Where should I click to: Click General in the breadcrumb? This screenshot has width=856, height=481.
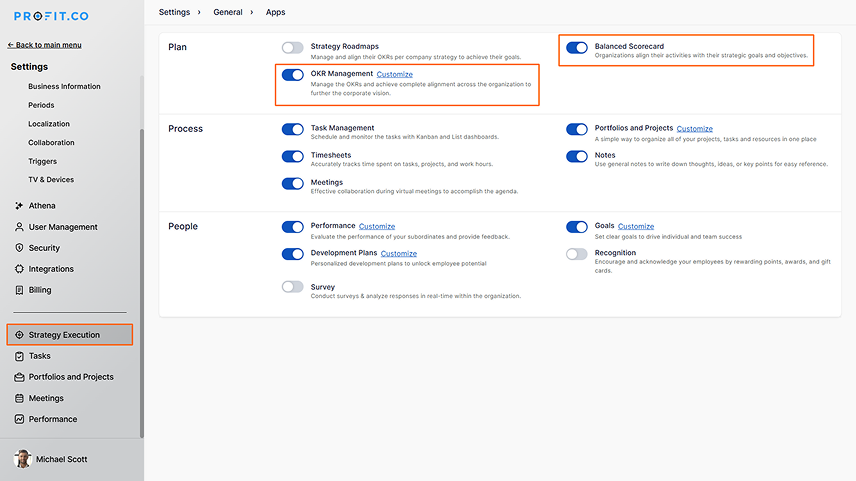[x=228, y=12]
